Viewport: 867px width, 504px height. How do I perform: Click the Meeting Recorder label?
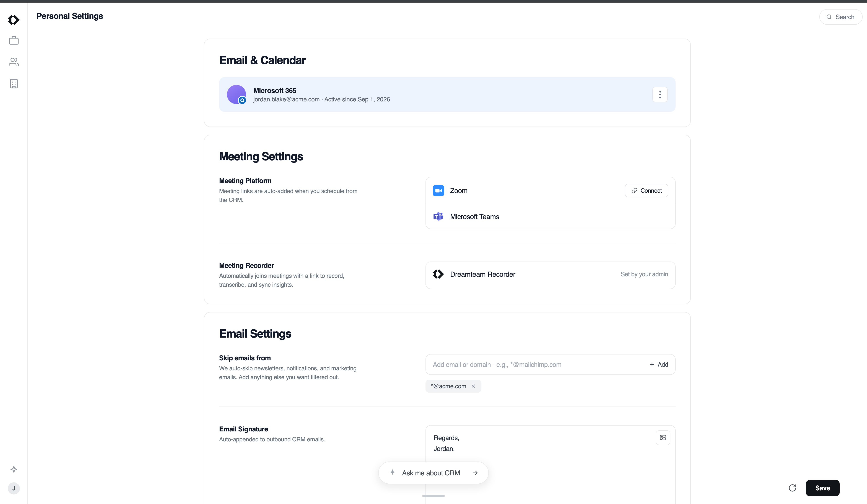point(246,266)
